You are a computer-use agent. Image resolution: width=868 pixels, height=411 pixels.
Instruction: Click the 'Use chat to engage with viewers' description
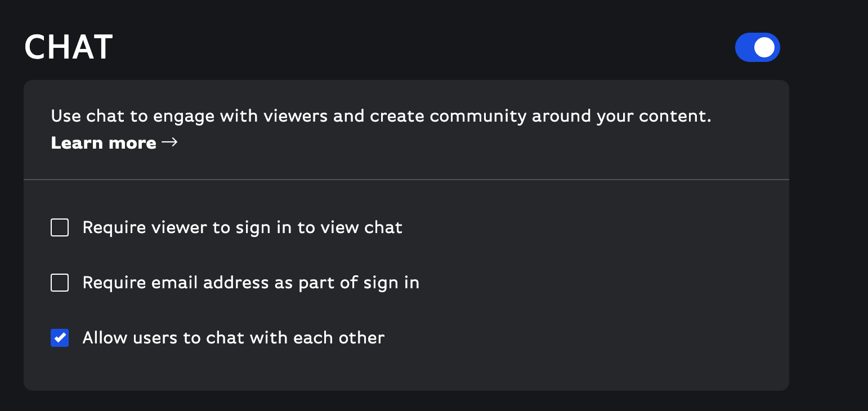(x=381, y=117)
